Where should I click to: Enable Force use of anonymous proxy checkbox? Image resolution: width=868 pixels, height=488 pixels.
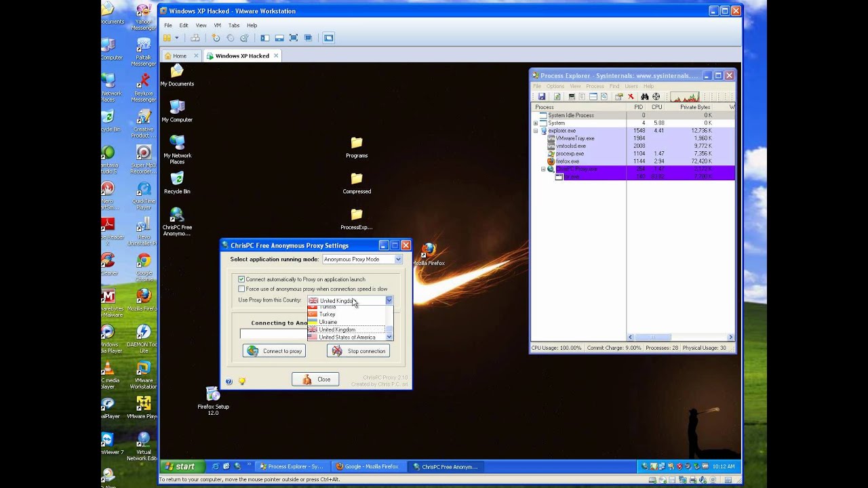241,289
